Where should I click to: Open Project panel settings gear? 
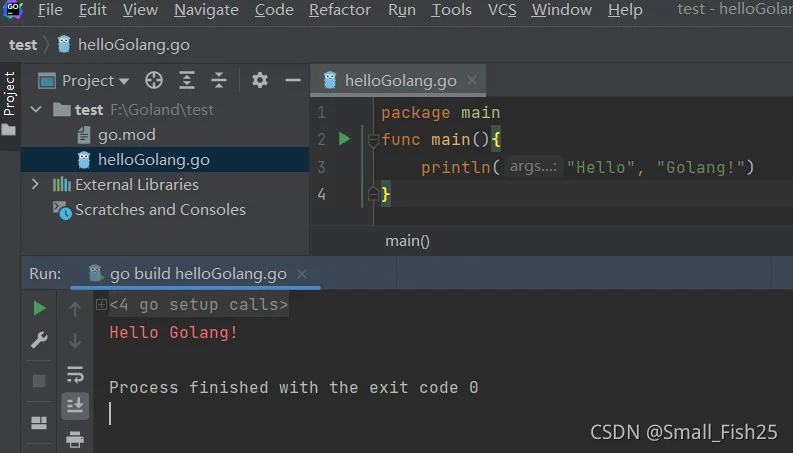pyautogui.click(x=259, y=80)
